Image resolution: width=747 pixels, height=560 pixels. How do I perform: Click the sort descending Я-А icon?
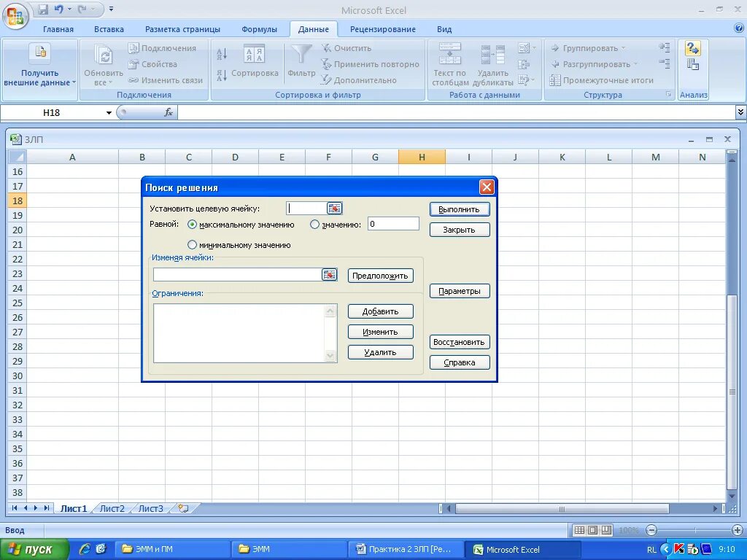[x=222, y=75]
